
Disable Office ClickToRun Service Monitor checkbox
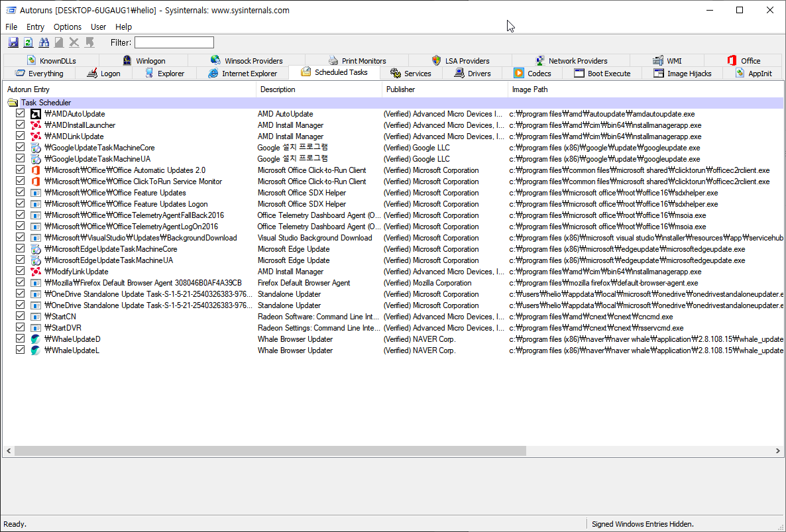click(x=20, y=181)
